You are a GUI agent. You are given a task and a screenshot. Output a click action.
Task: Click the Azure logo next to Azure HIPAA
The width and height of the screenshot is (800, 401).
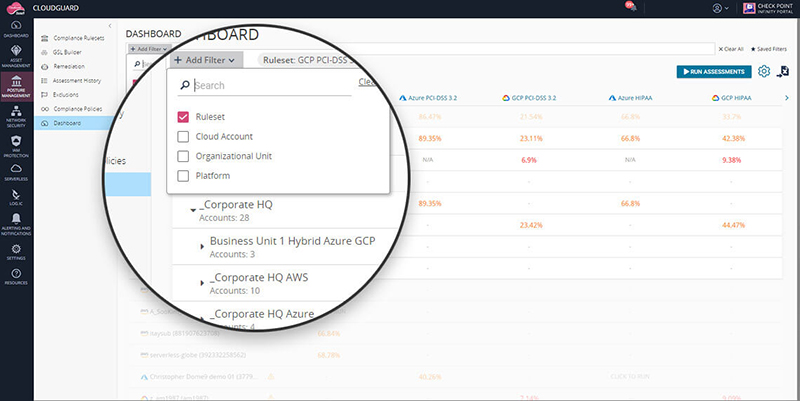click(612, 98)
